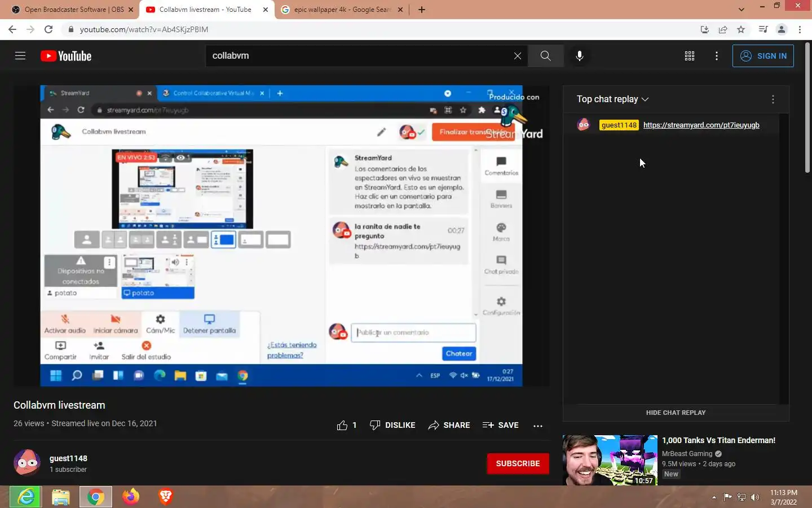Viewport: 812px width, 508px height.
Task: Click HIDE CHAT REPLAY
Action: (x=676, y=413)
